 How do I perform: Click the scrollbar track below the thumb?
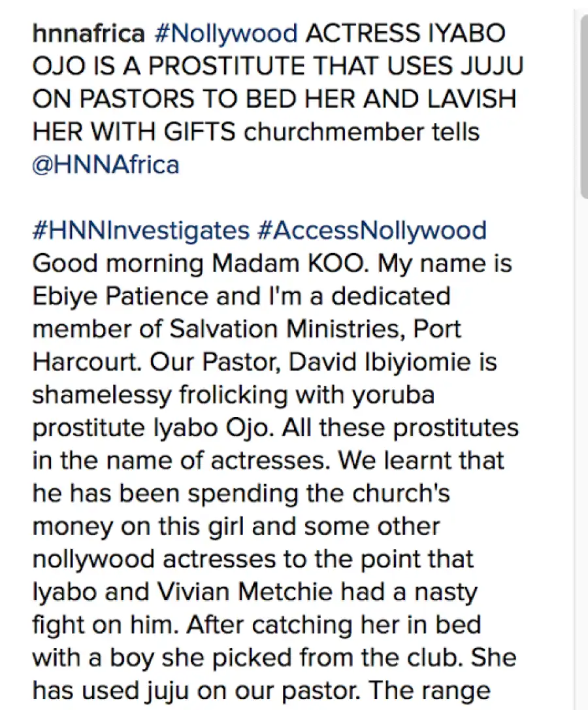(583, 453)
